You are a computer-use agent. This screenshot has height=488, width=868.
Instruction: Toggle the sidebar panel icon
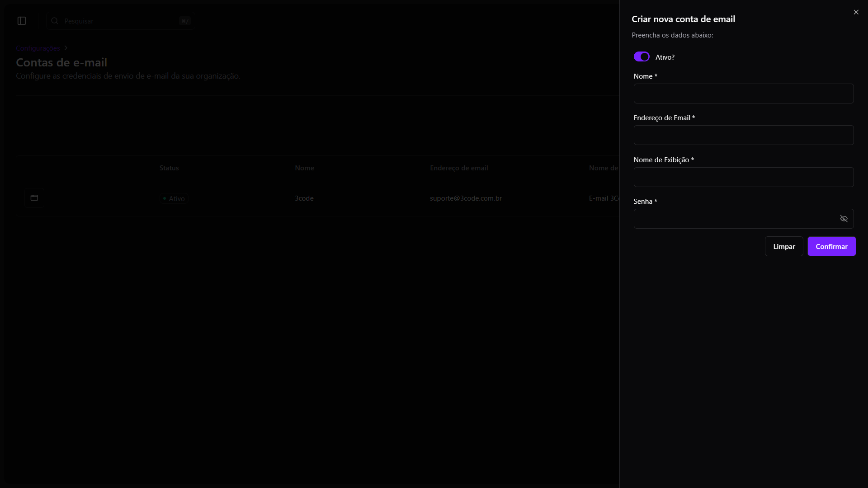point(22,21)
